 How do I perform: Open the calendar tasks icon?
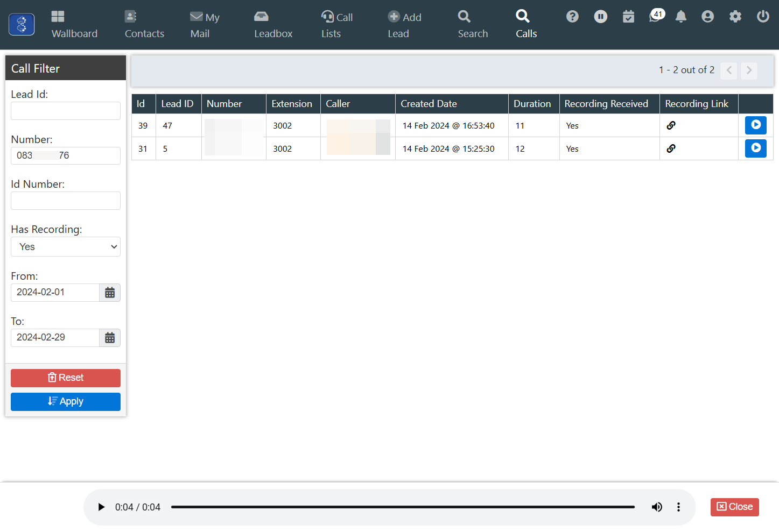[628, 17]
